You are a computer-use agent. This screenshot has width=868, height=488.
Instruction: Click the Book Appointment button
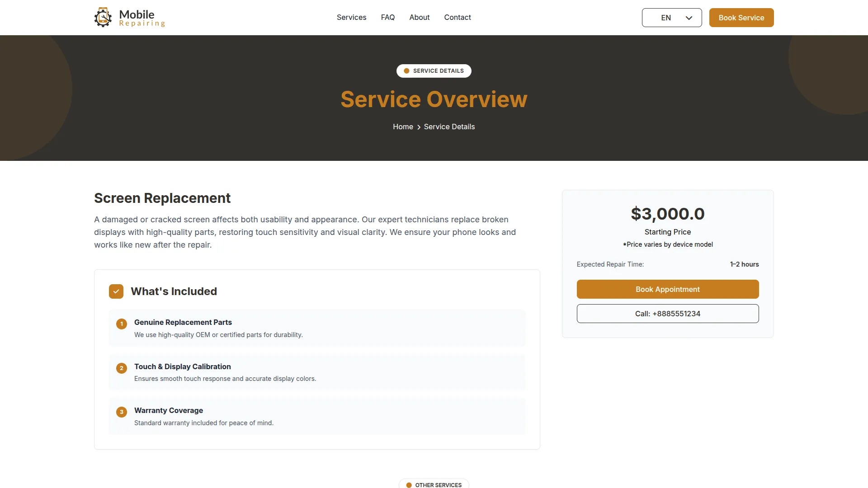(667, 289)
